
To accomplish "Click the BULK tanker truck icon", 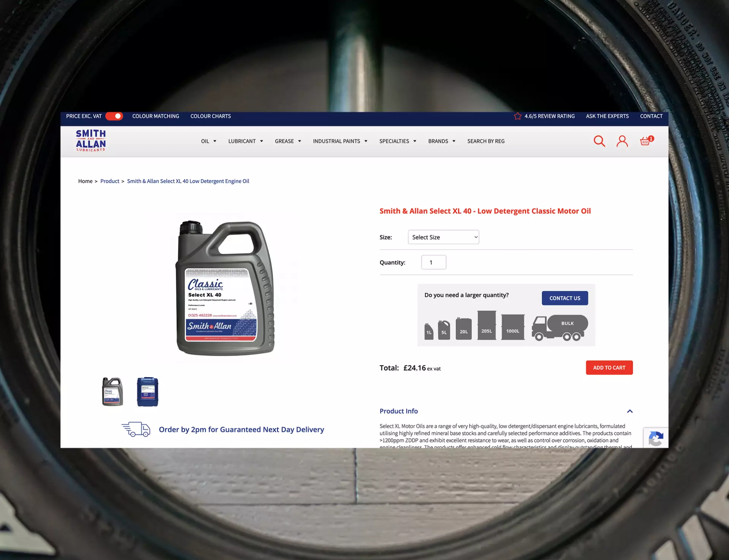I will [x=560, y=327].
